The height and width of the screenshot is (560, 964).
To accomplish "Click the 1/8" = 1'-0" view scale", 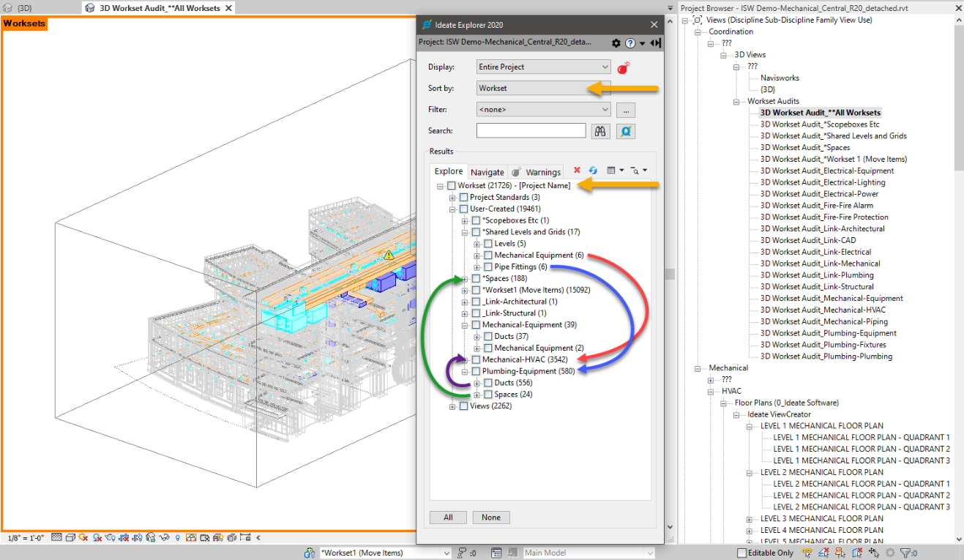I will coord(26,538).
